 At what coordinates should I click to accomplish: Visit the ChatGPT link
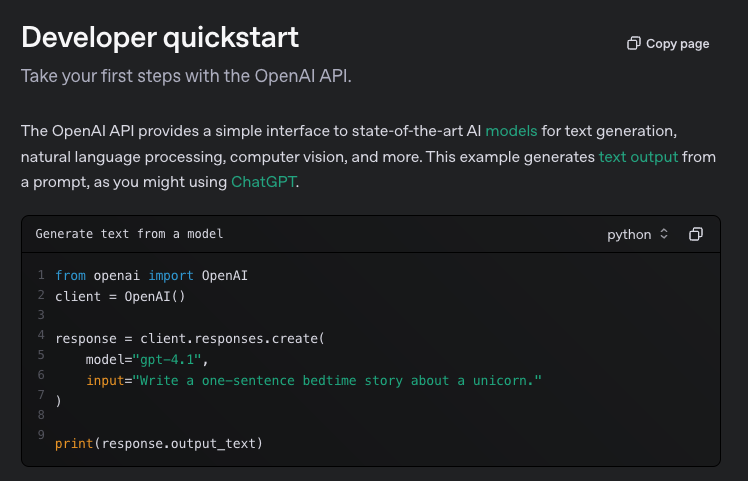pos(263,182)
